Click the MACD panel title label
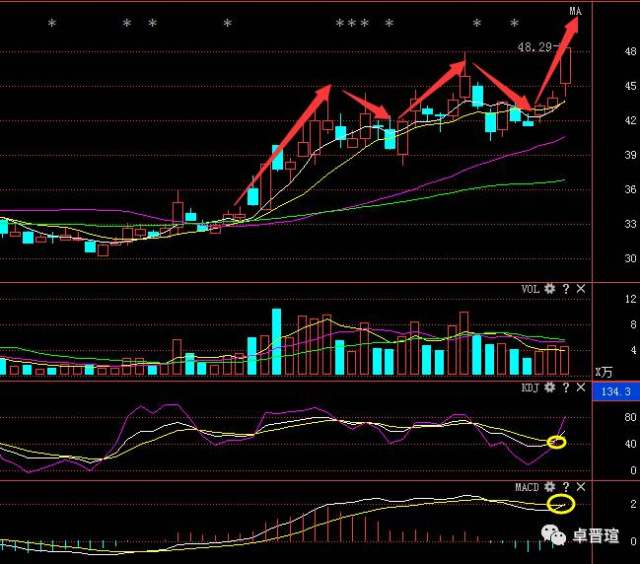This screenshot has width=640, height=564. tap(527, 487)
